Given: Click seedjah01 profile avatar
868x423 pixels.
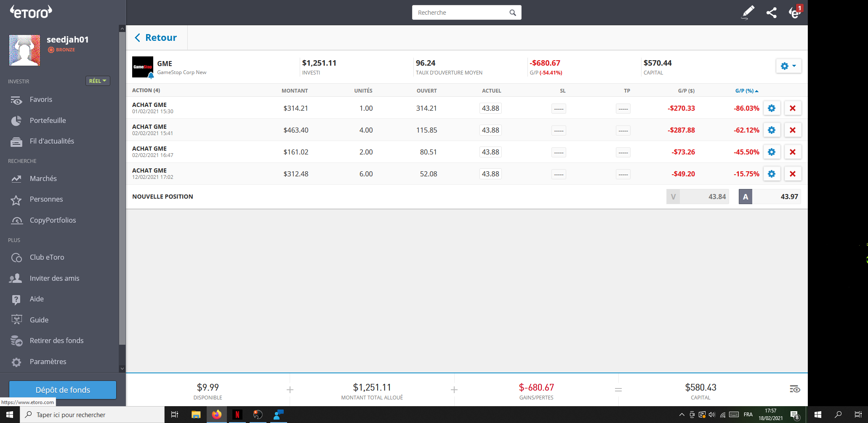Looking at the screenshot, I should coord(25,50).
